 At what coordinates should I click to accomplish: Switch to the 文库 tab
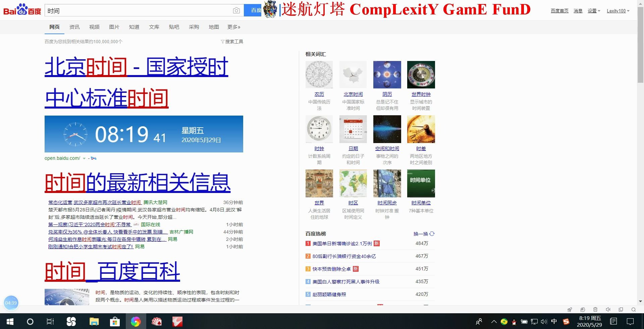(154, 27)
